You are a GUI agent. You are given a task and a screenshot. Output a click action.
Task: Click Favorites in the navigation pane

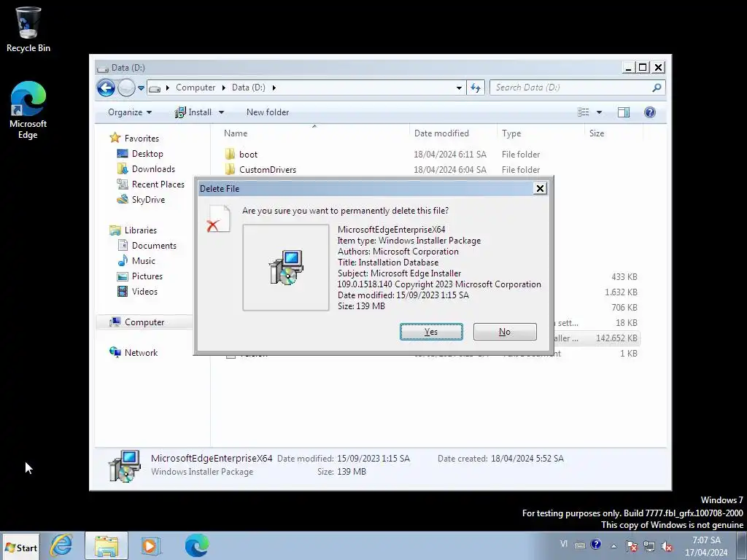point(142,139)
